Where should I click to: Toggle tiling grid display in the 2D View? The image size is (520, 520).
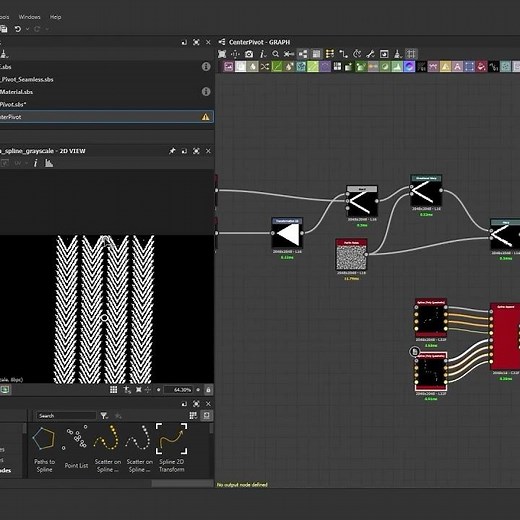coord(113,390)
